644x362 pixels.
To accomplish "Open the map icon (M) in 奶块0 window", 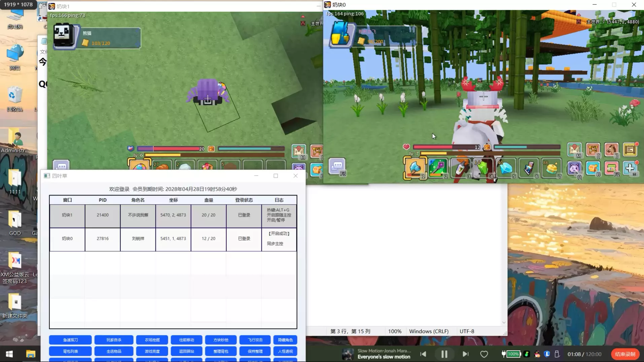I will [575, 150].
